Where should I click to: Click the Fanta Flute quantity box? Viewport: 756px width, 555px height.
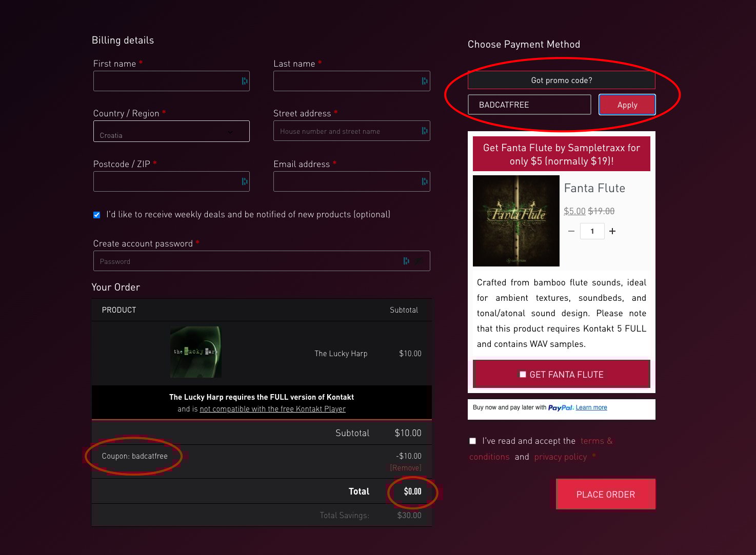(x=592, y=231)
